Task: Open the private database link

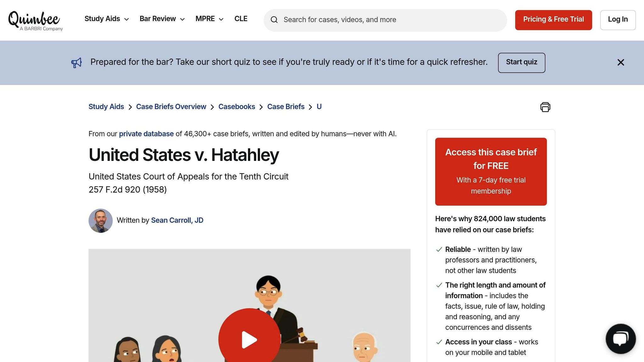Action: point(146,134)
